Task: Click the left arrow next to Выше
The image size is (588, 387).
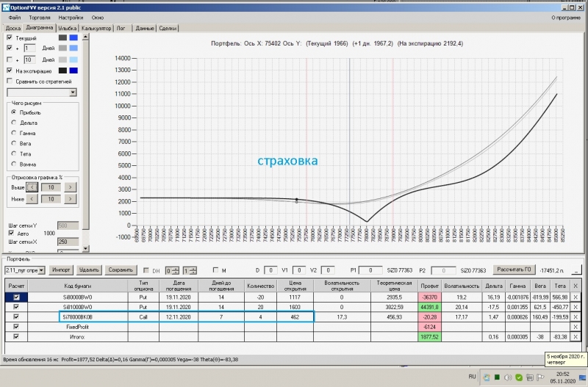Action: [32, 187]
